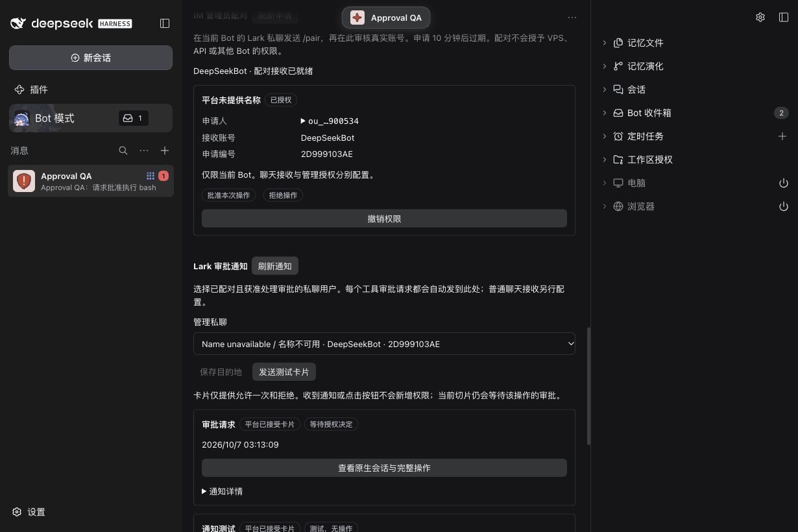Expand 通知详情 disclosure triangle
This screenshot has width=798, height=532.
tap(204, 492)
